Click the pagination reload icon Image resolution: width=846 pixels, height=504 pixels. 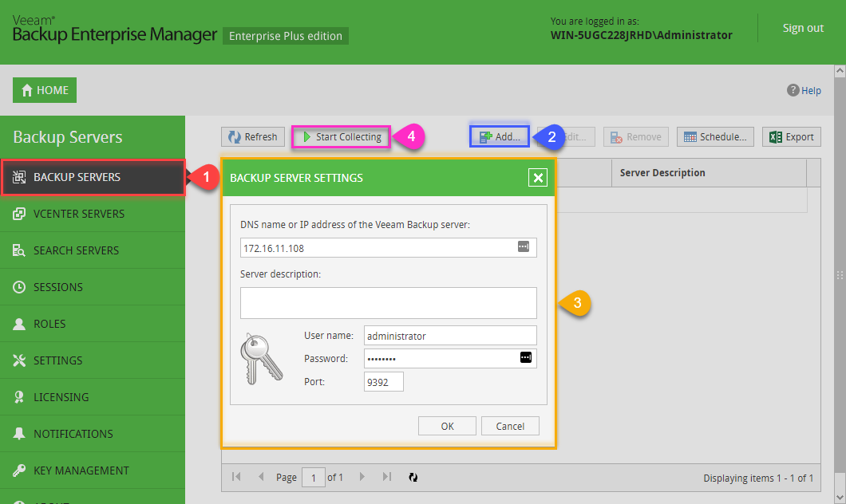[x=413, y=478]
